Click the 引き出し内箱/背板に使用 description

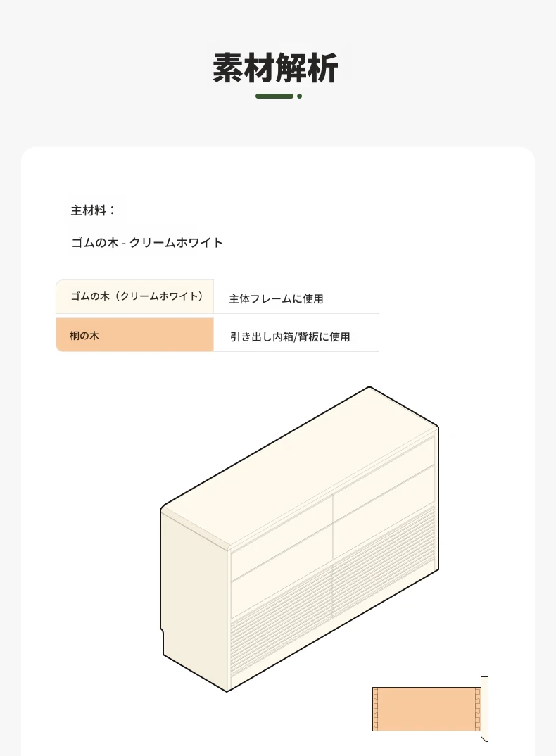click(x=290, y=337)
